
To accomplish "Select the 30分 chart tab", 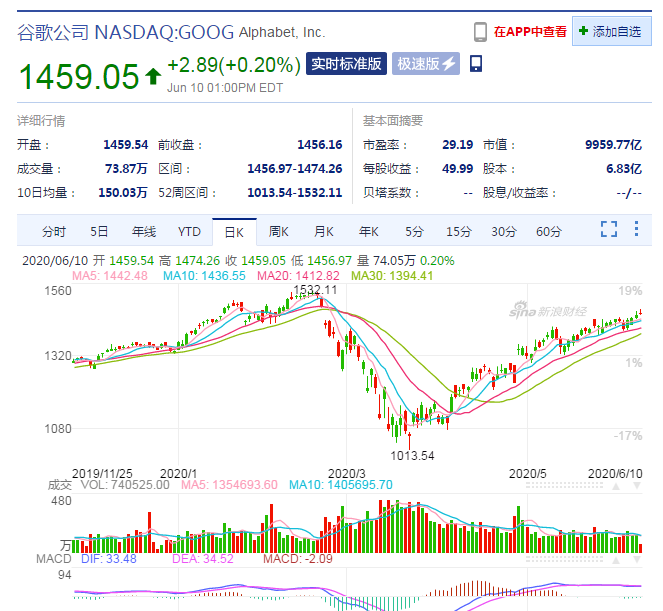I will [x=504, y=232].
